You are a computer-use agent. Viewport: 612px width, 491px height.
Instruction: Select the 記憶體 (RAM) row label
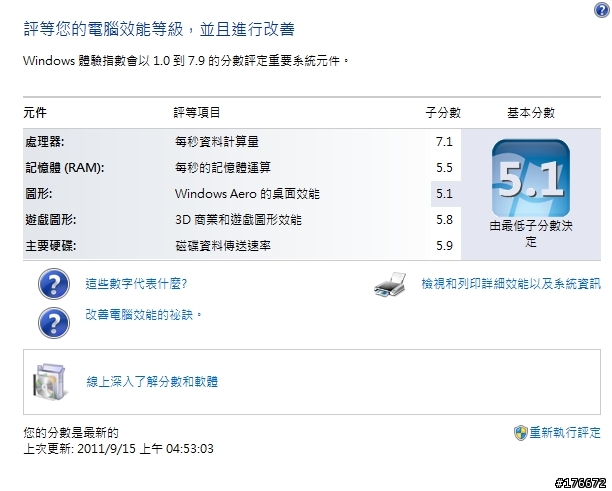[x=65, y=167]
